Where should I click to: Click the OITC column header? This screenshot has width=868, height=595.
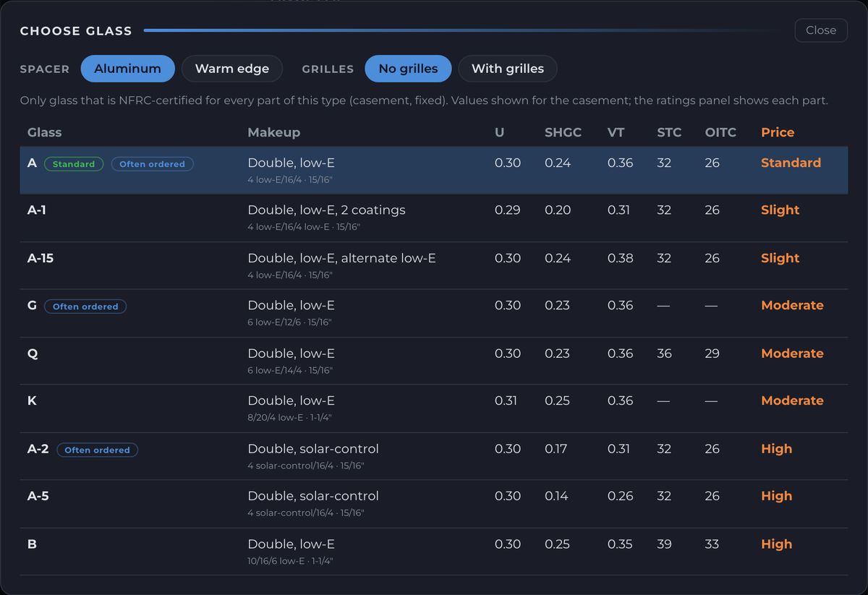pos(720,132)
